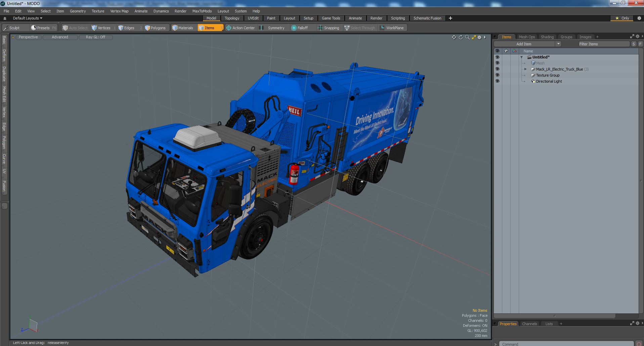Activate Items selection mode
644x346 pixels.
point(210,28)
